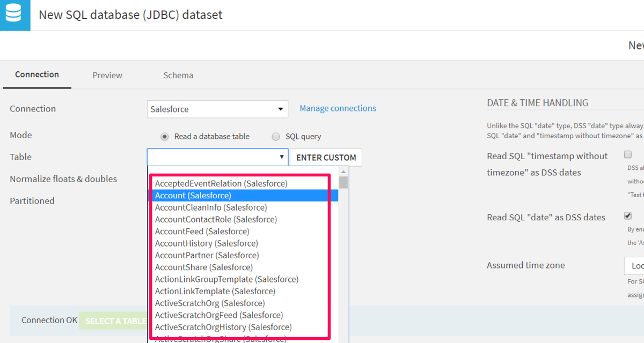644x343 pixels.
Task: Click the database dataset icon in header
Action: 13,14
